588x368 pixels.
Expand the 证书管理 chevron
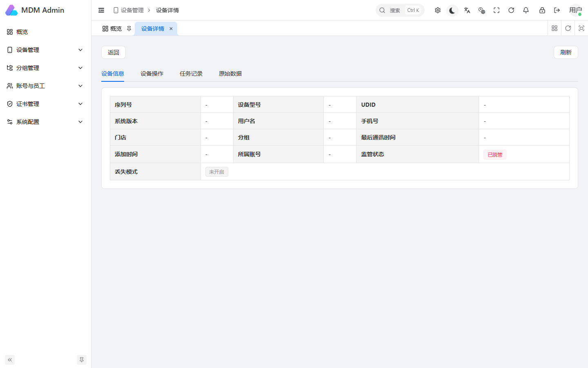pos(80,104)
